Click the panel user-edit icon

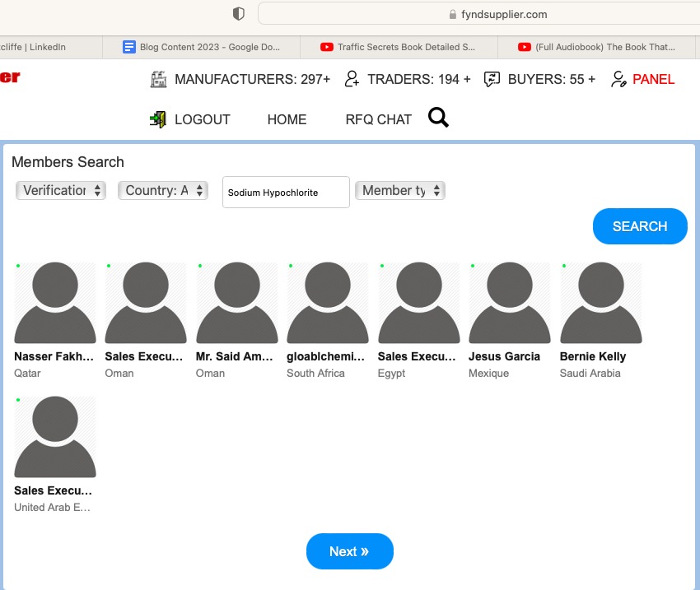pos(618,79)
